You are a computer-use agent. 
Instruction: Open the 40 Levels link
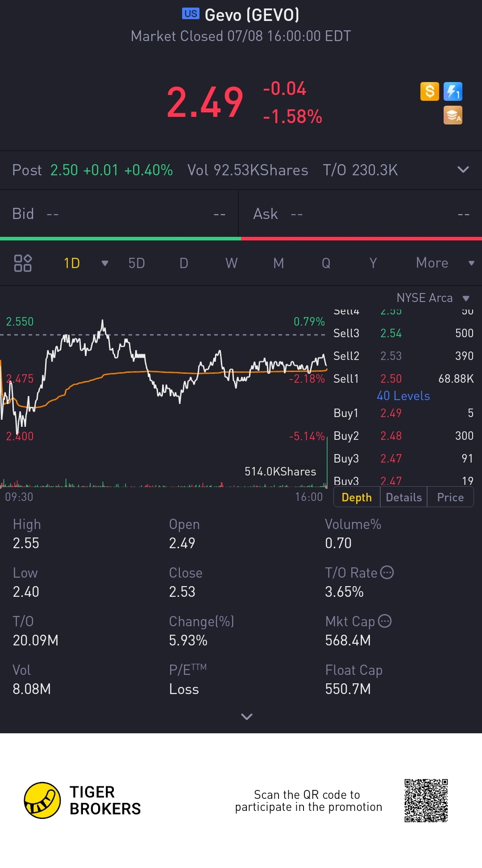coord(403,396)
